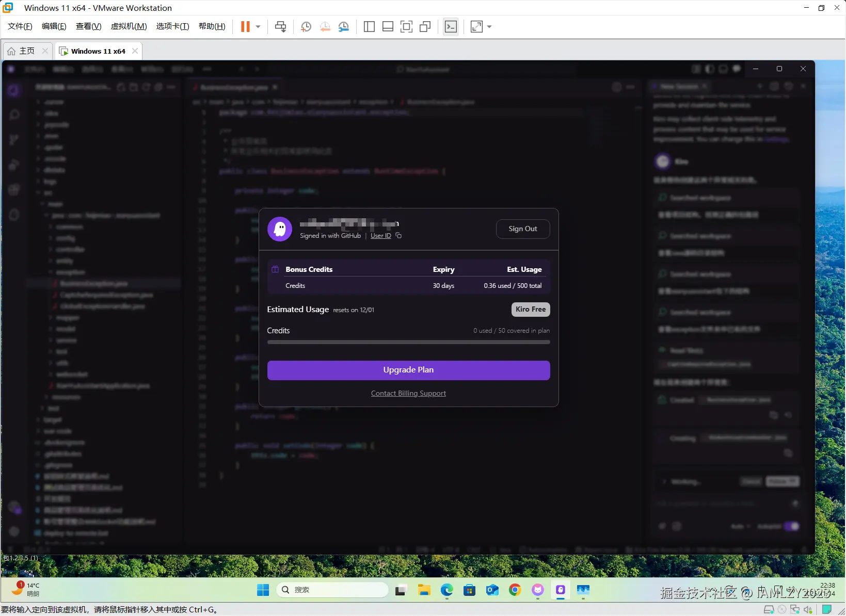This screenshot has width=846, height=616.
Task: Open the 查看(V) menu
Action: click(x=89, y=26)
